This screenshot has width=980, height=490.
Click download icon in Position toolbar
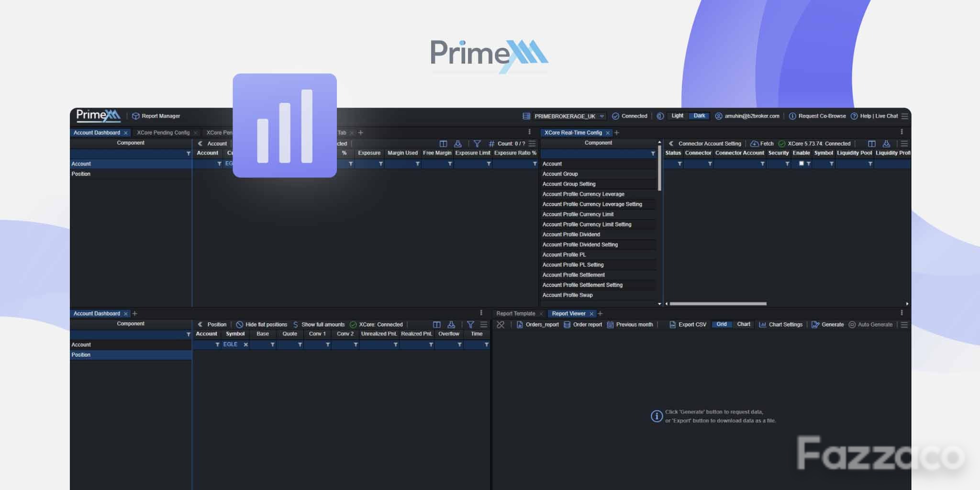[x=451, y=324]
